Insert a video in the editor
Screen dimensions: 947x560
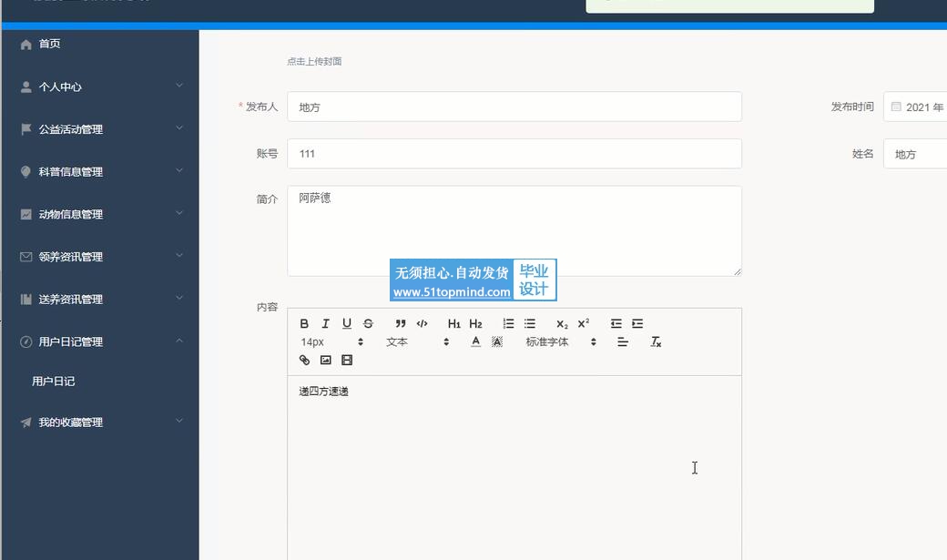tap(347, 360)
